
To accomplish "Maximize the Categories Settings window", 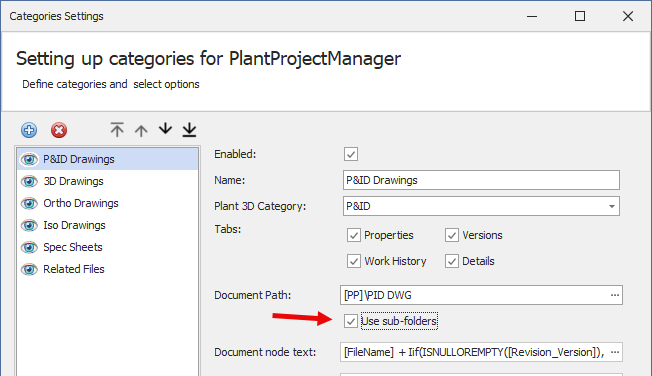I will point(580,16).
